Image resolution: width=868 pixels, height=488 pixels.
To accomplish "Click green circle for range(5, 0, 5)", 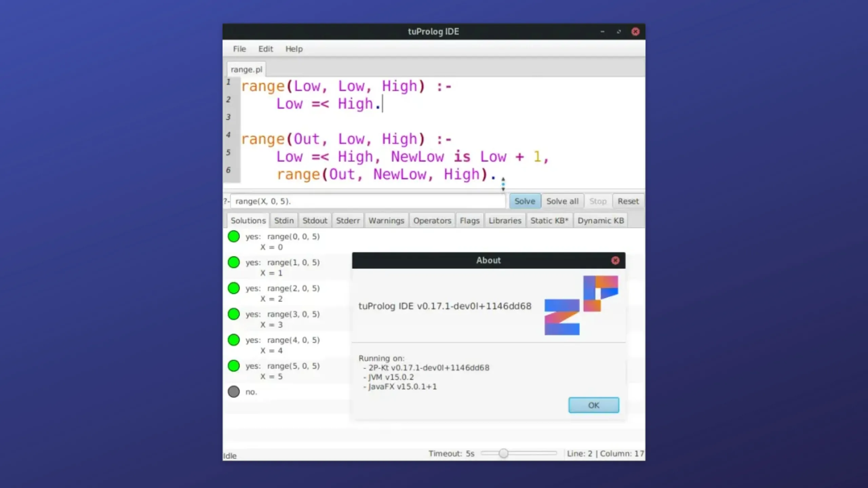I will click(x=234, y=366).
